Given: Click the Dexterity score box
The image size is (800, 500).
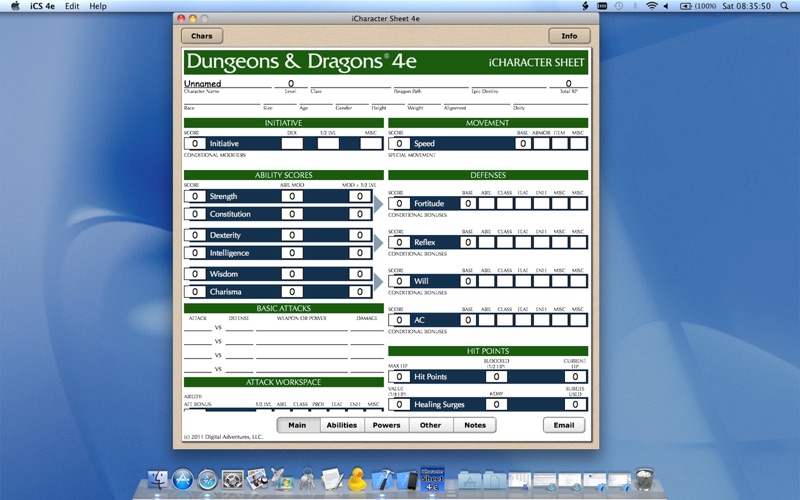Looking at the screenshot, I should click(195, 235).
